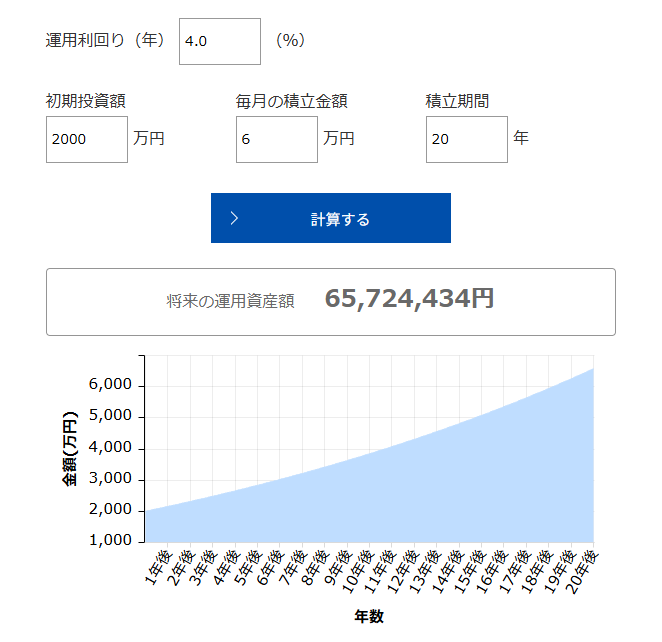Screen dimensions: 662x642
Task: Click the 将来の運用資産額 label text
Action: pyautogui.click(x=230, y=301)
